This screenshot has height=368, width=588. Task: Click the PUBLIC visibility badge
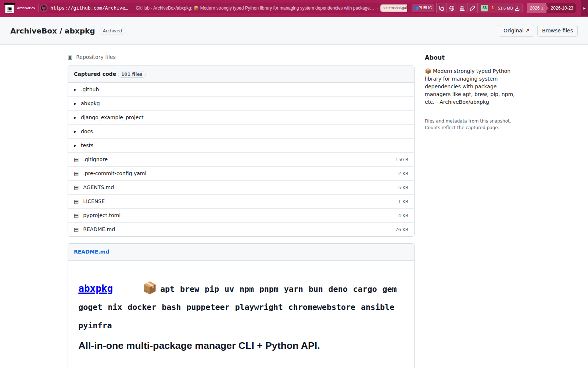(x=423, y=8)
